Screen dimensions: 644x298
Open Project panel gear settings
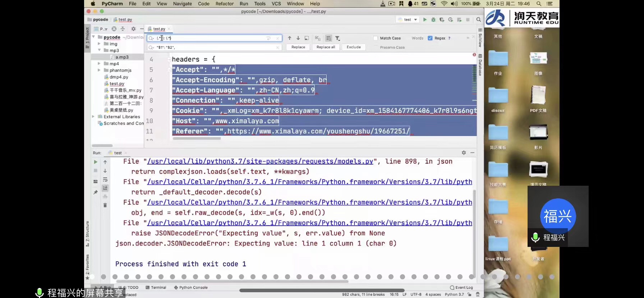click(x=133, y=29)
